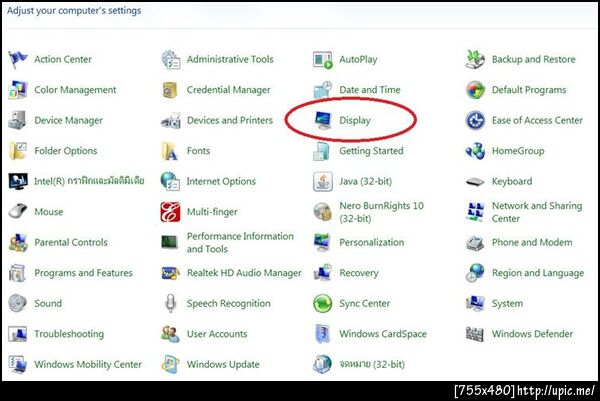The width and height of the screenshot is (600, 401).
Task: Open the Date and Time clock icon
Action: pyautogui.click(x=323, y=90)
